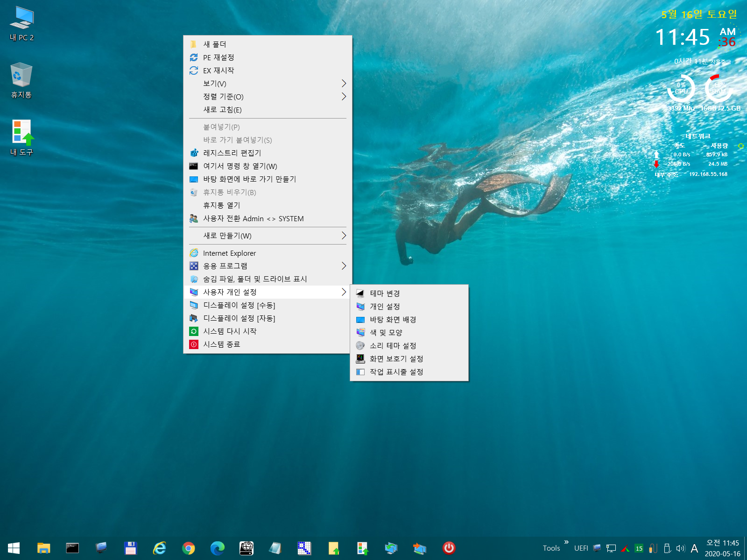Select 사용자 전환 Admin <> SYSTEM
The image size is (747, 560).
tap(268, 218)
